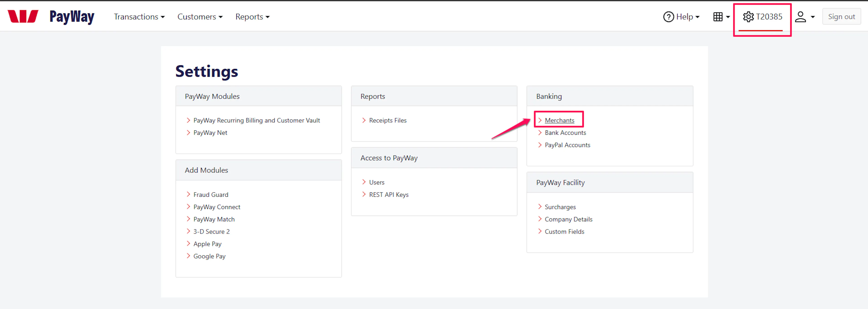Image resolution: width=868 pixels, height=309 pixels.
Task: Click the chevron beside PayWay Connect
Action: pyautogui.click(x=188, y=207)
